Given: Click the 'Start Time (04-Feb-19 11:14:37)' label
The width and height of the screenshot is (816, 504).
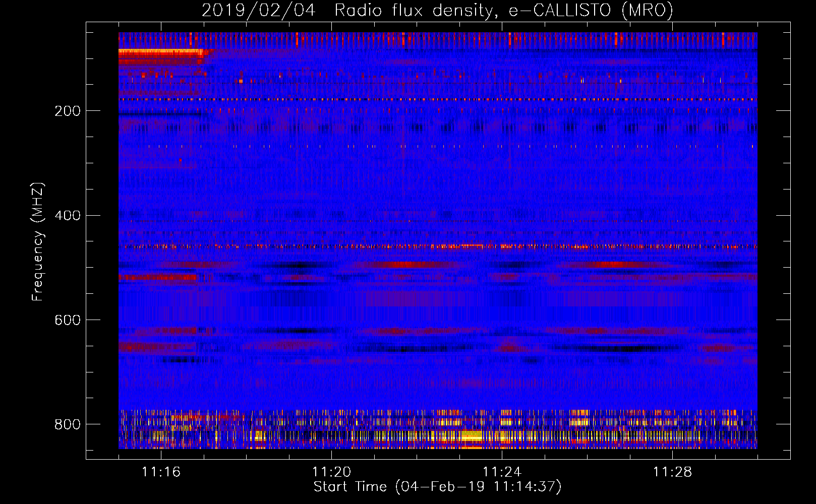Looking at the screenshot, I should (438, 487).
